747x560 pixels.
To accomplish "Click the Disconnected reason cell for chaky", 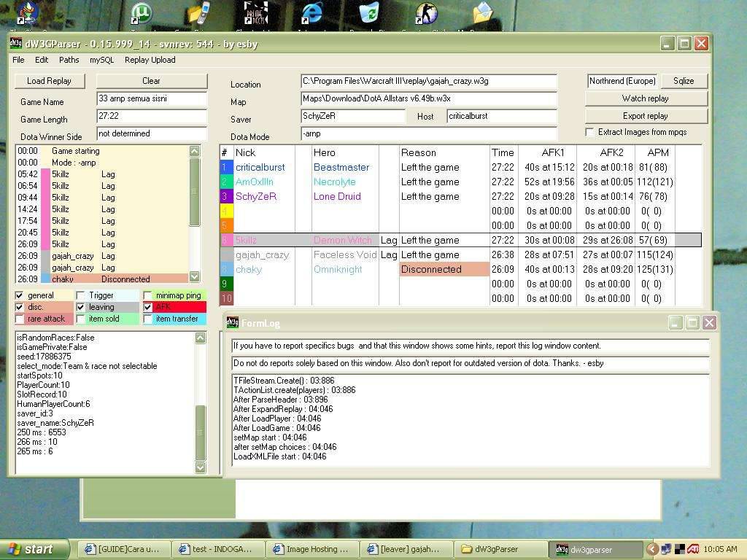I will pos(444,270).
